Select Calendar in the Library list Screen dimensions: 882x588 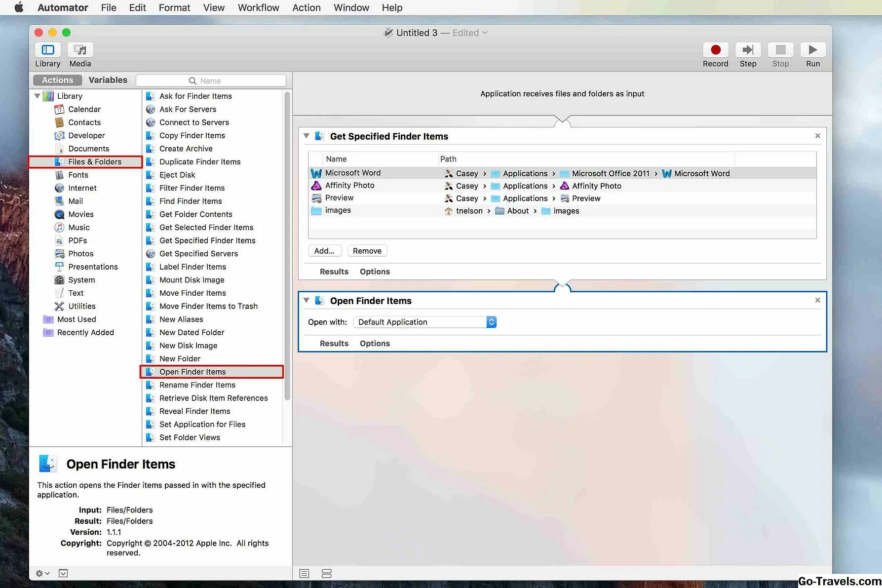pyautogui.click(x=84, y=109)
